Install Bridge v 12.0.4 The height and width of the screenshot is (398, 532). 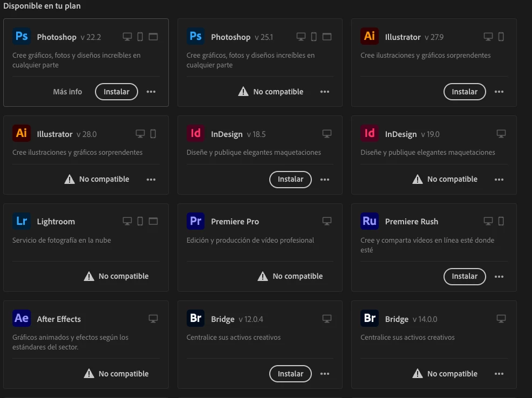[x=290, y=374]
